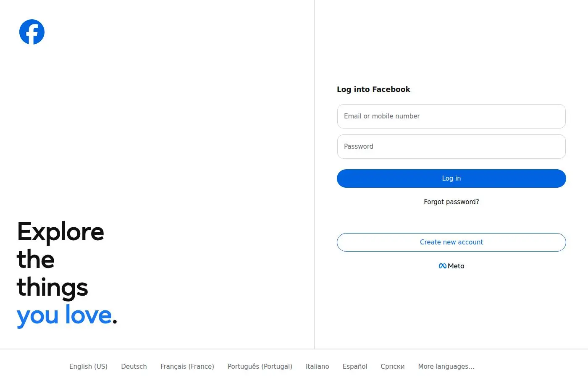
Task: Click the blue you love. text
Action: pos(67,315)
